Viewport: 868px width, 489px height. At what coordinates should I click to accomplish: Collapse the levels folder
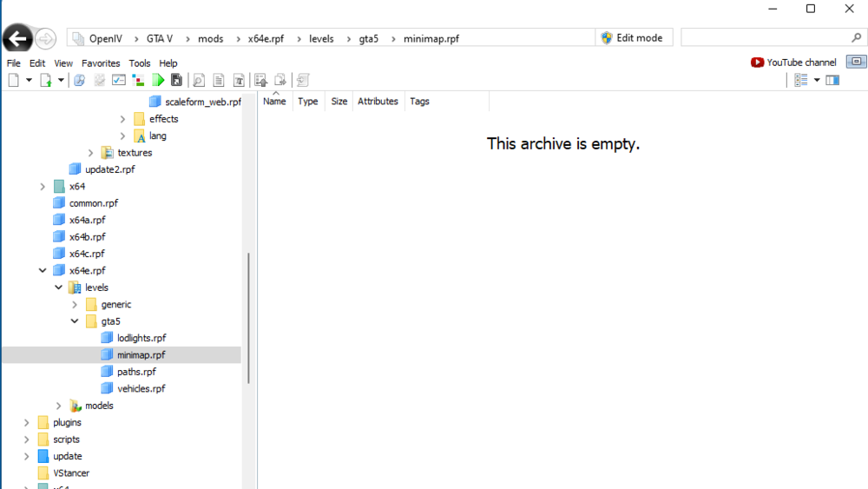point(59,287)
